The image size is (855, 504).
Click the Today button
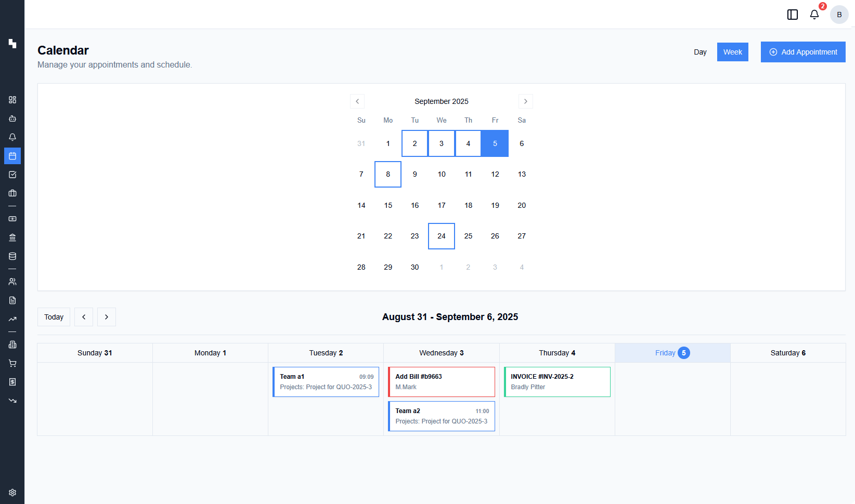point(54,317)
